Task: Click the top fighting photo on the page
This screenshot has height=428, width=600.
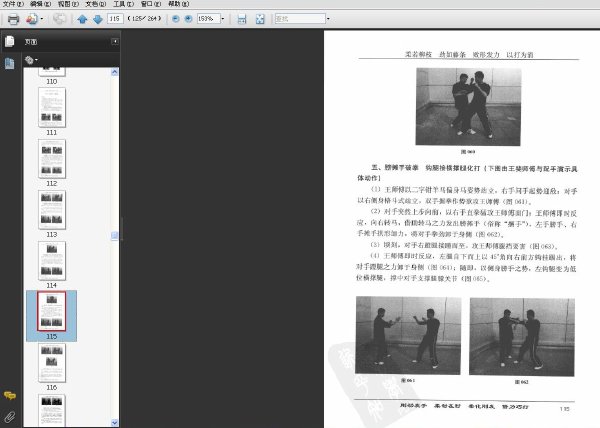Action: (468, 107)
